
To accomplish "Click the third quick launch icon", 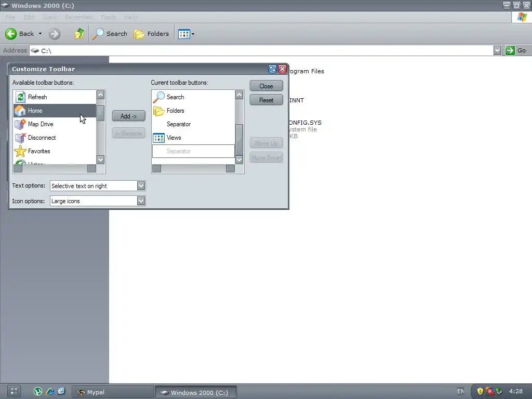I will pos(61,392).
